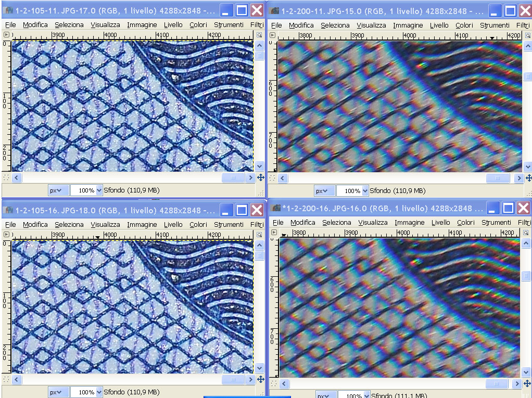Click zoom-on-resize magnifier icon in 1-2-105-11.JPG window

[259, 35]
